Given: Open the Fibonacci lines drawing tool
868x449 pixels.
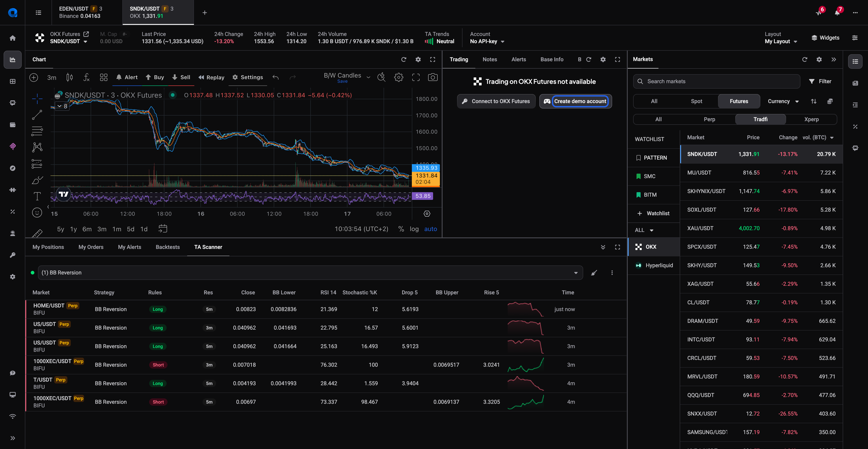Looking at the screenshot, I should (x=37, y=131).
